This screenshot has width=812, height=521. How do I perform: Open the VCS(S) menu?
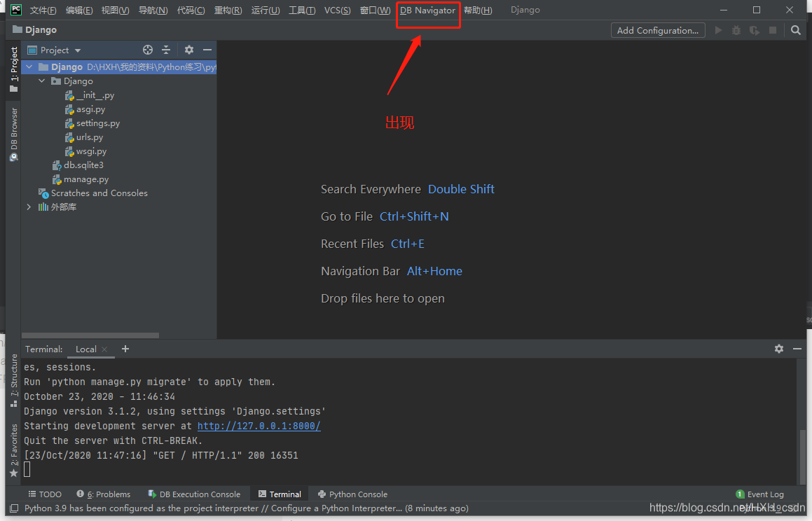click(x=337, y=11)
